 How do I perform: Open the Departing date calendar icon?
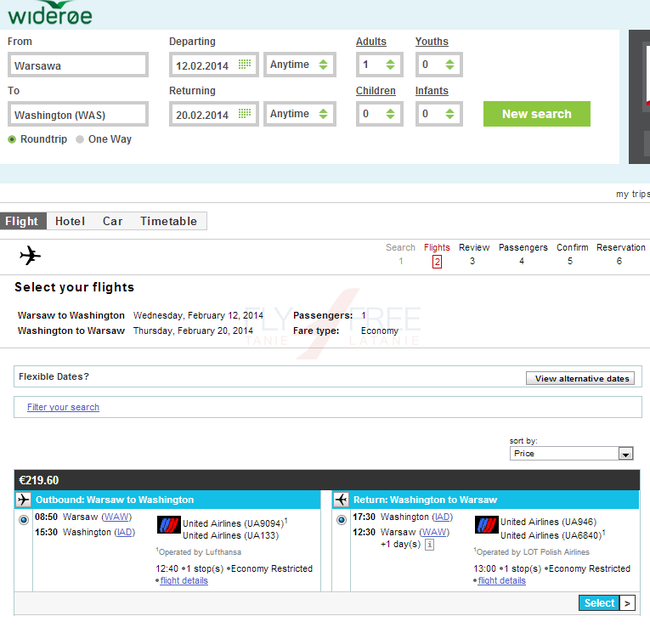click(x=245, y=64)
